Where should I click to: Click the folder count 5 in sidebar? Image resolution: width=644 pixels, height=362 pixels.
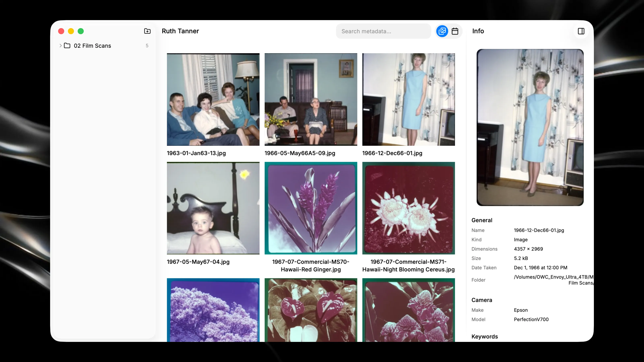147,45
